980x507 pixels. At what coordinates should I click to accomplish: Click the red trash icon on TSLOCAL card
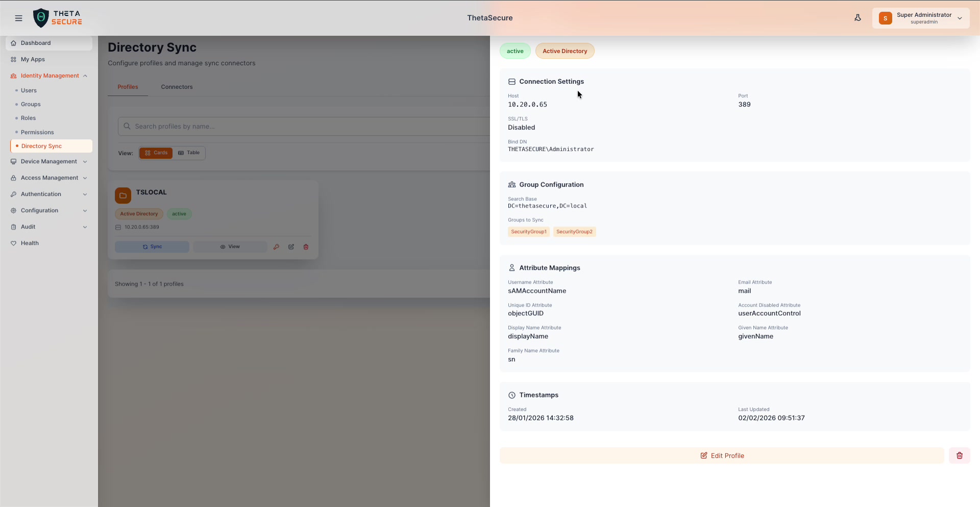tap(306, 247)
